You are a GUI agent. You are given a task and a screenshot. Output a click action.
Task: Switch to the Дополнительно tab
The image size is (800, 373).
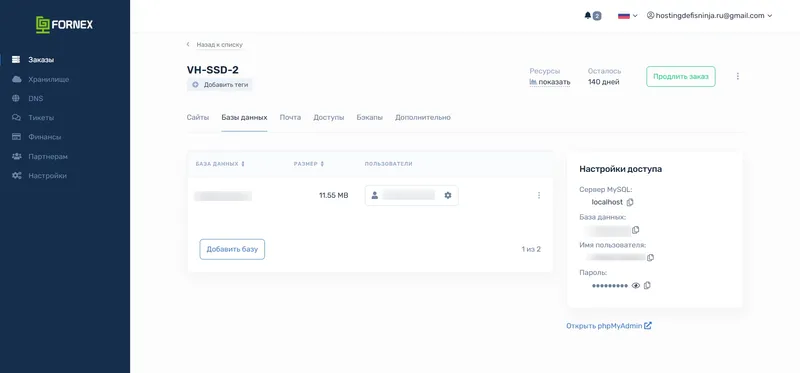[423, 117]
